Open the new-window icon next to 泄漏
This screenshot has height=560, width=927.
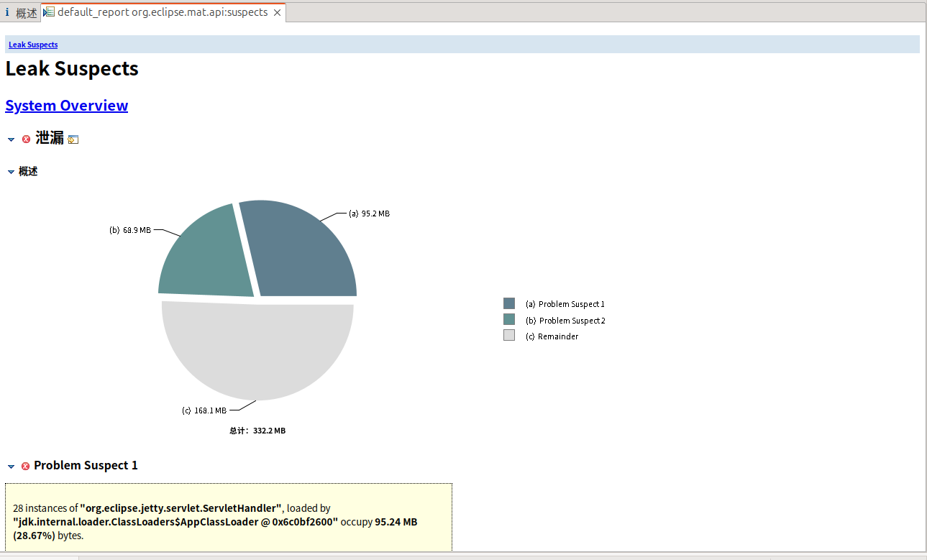pos(73,139)
